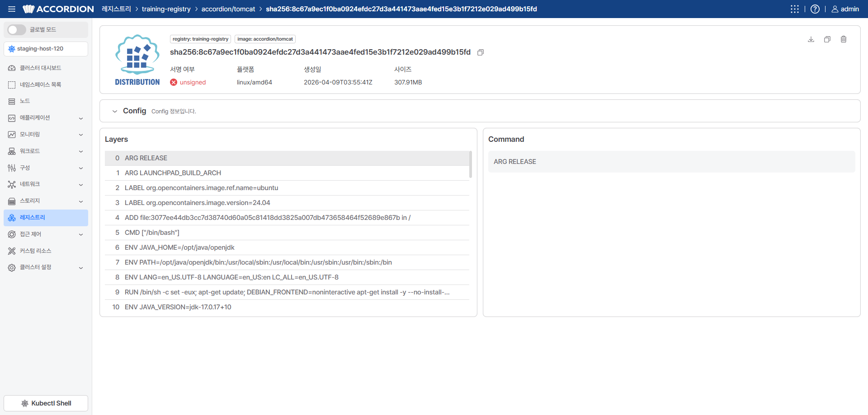Click the download icon in image header
The image size is (868, 415).
coord(811,39)
